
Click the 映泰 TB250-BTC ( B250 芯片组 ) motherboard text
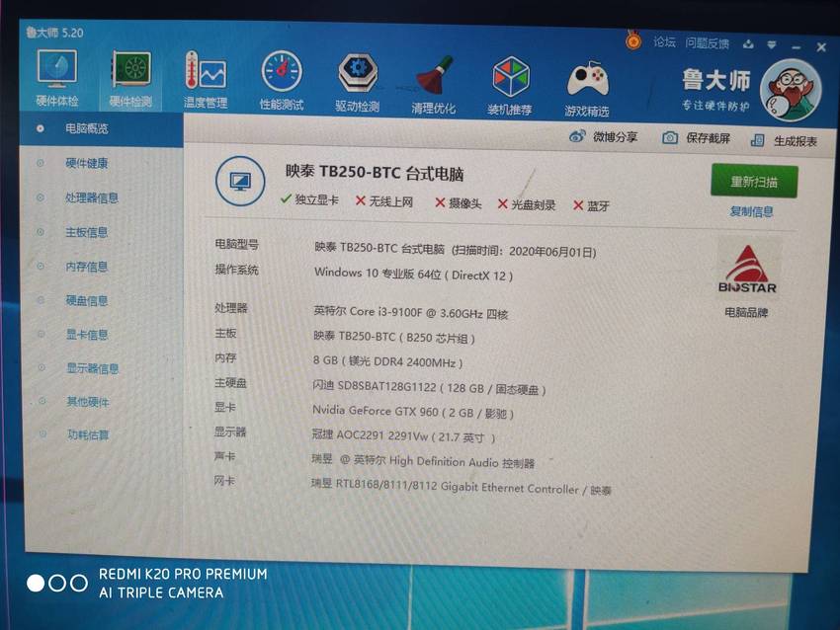(393, 337)
